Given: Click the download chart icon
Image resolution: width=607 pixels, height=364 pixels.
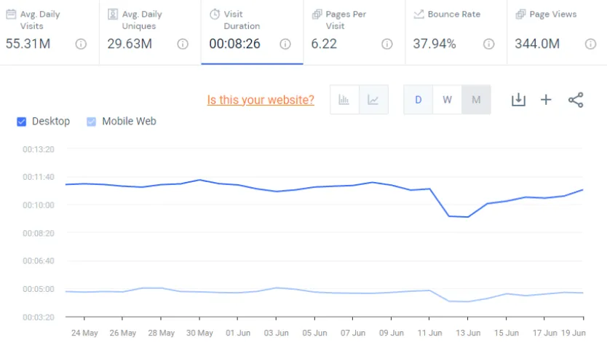Looking at the screenshot, I should pos(518,100).
